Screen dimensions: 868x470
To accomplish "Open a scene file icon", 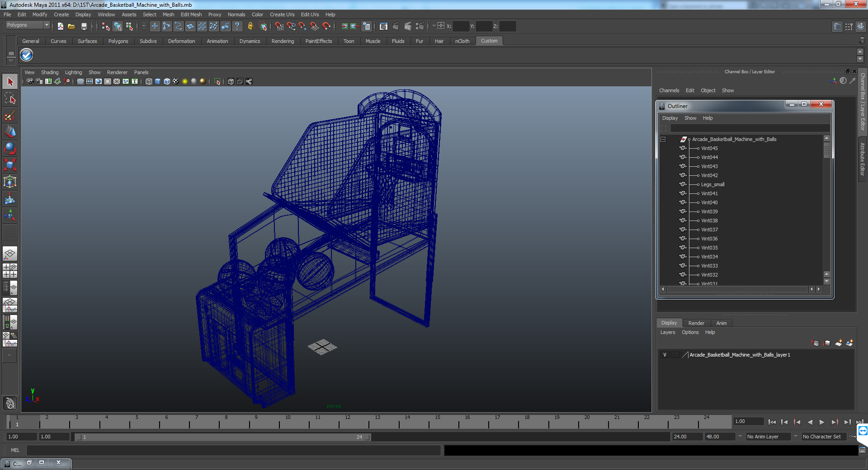I will click(71, 27).
